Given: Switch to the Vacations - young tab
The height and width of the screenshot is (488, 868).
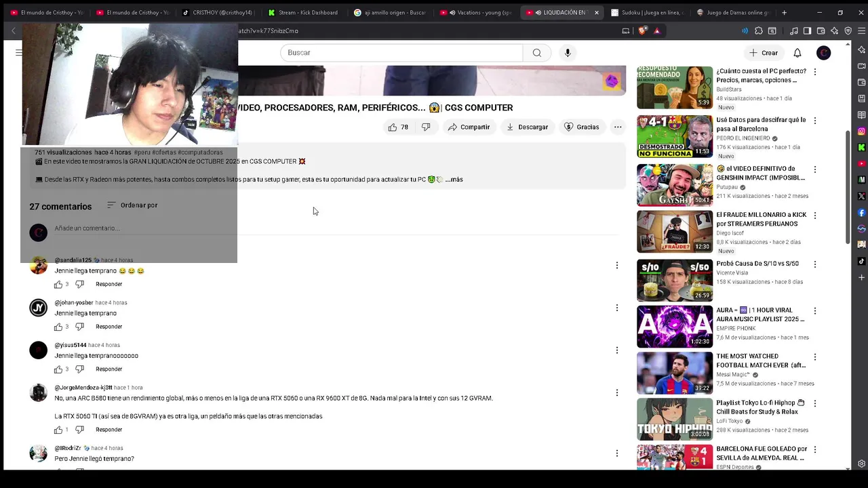Looking at the screenshot, I should click(475, 12).
